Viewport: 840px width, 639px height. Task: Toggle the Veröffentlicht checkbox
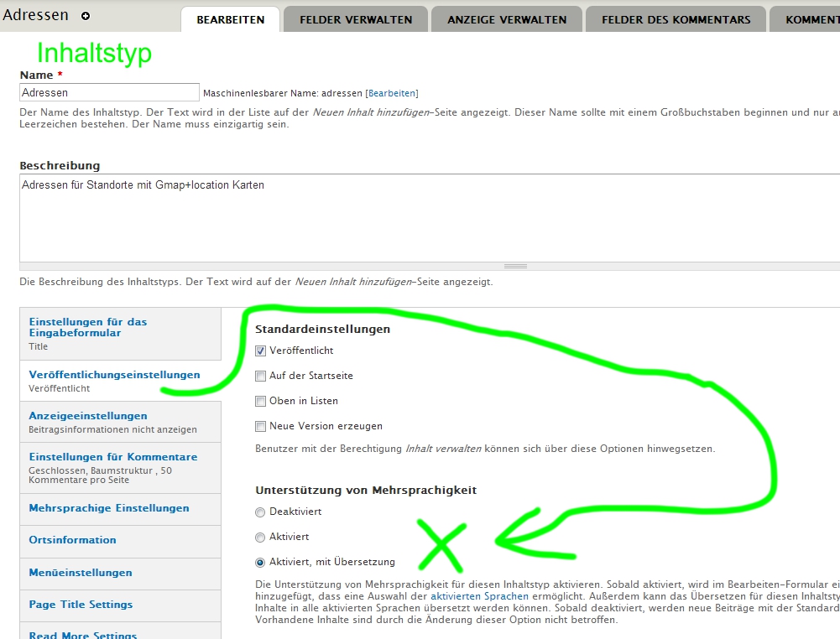[261, 351]
